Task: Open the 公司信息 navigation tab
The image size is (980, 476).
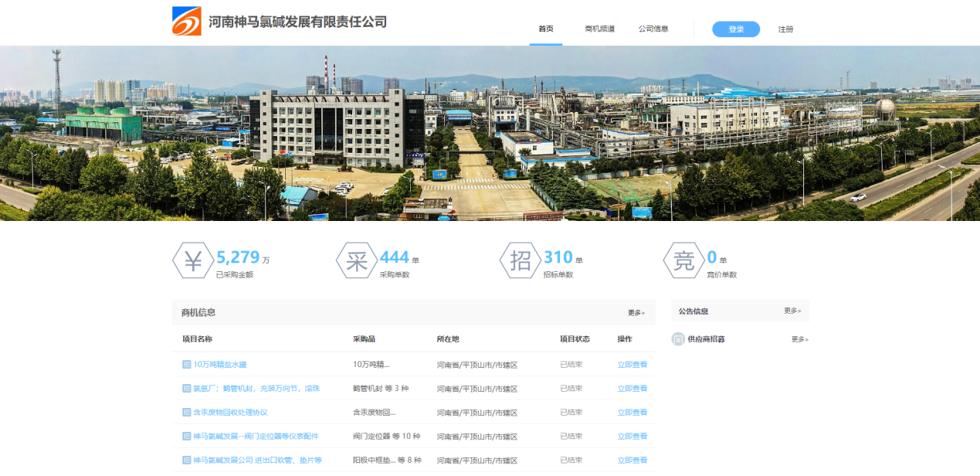Action: pyautogui.click(x=653, y=29)
